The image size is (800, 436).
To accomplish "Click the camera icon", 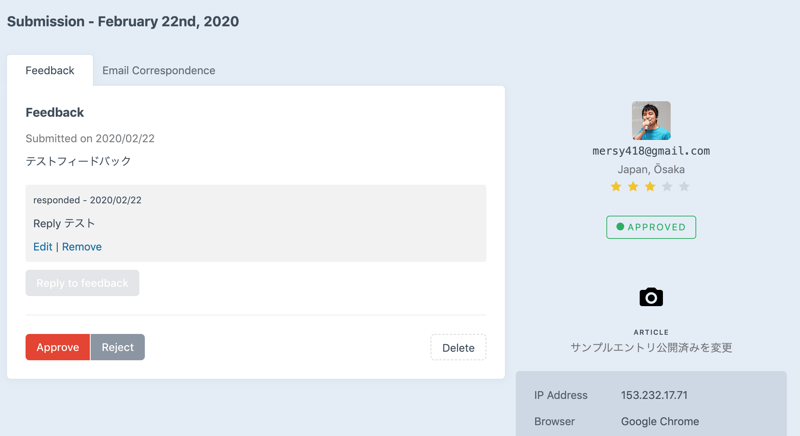I will [651, 297].
